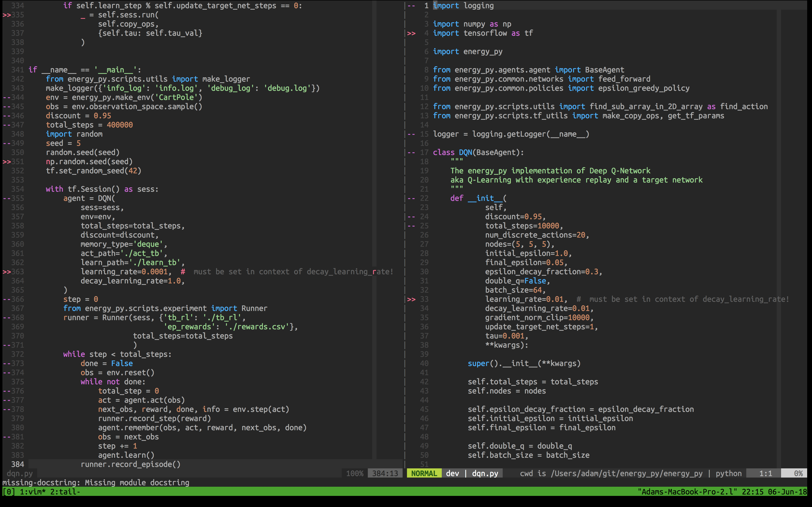Click the NORMAL mode indicator

pos(424,473)
